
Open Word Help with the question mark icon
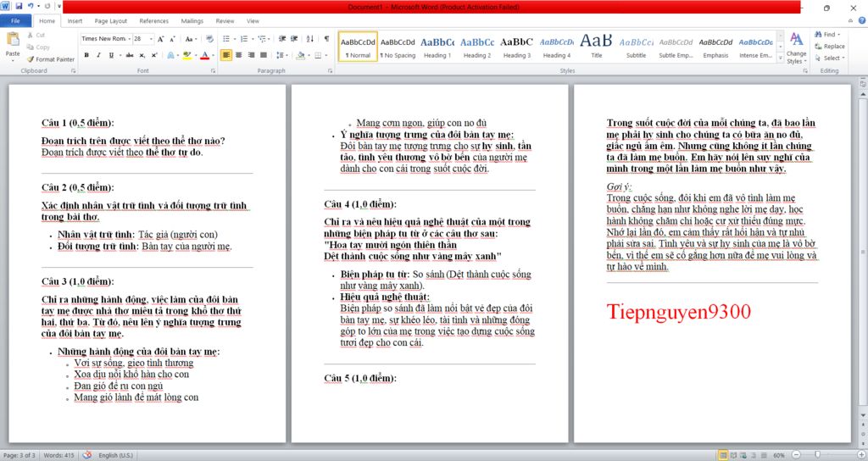coord(862,20)
